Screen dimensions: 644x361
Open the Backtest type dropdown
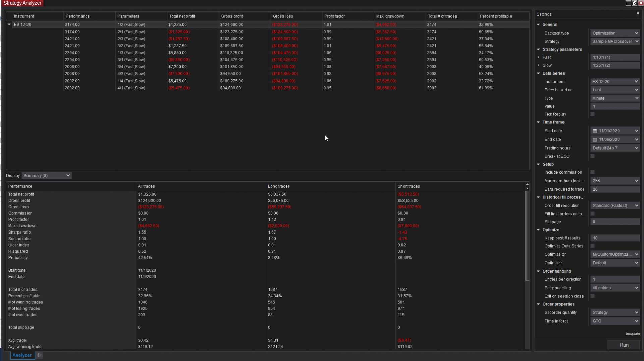click(x=615, y=33)
